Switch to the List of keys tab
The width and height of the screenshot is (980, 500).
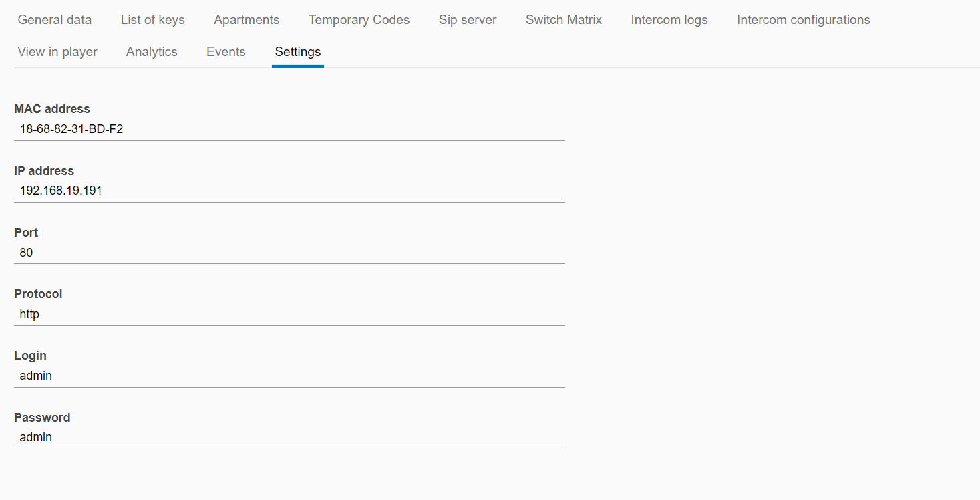point(152,20)
